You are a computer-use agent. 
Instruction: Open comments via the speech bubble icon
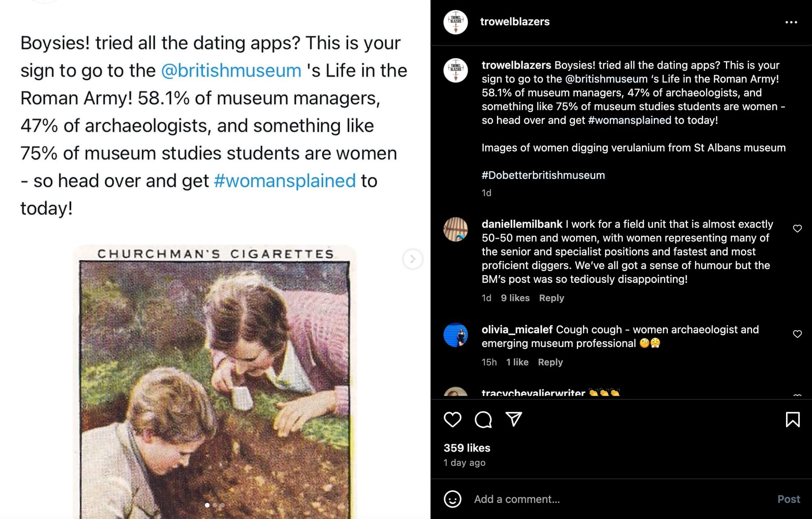[483, 420]
